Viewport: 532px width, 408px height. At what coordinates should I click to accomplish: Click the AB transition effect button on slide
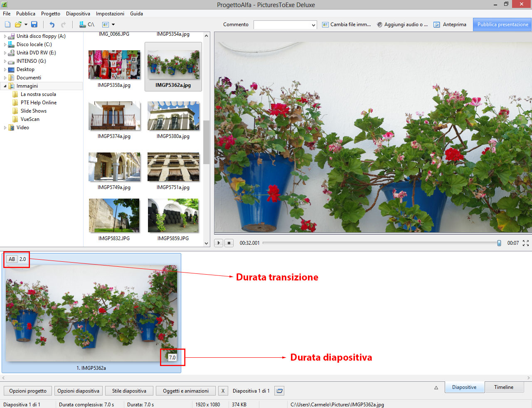(12, 259)
